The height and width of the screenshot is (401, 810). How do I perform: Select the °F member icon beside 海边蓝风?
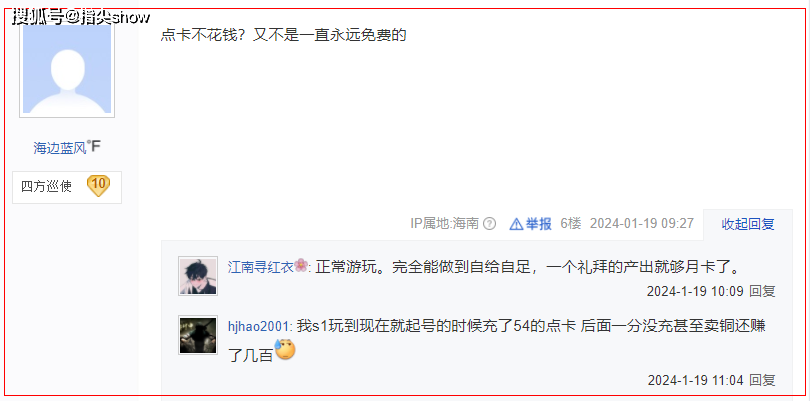point(94,147)
